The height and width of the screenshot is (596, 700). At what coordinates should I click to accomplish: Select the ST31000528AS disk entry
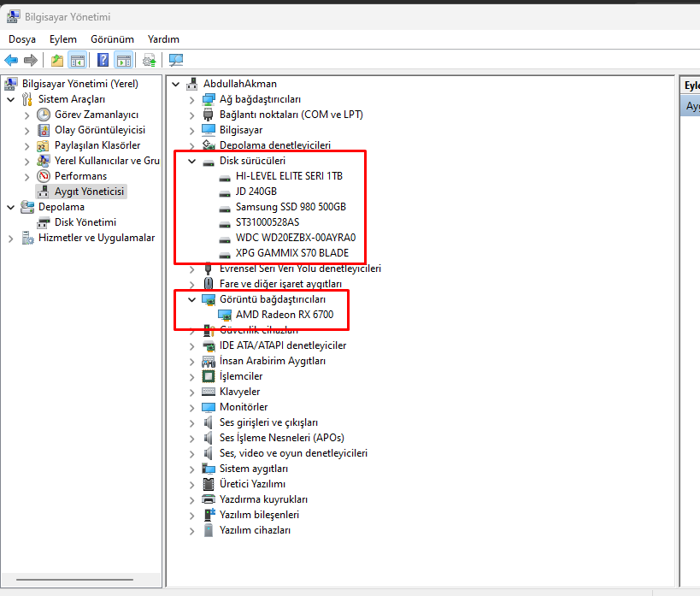(x=268, y=222)
